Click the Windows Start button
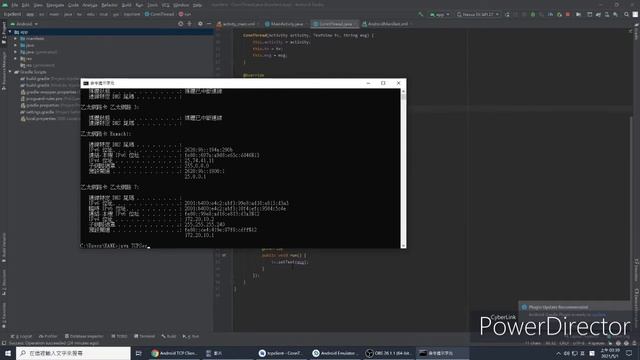 tap(8, 353)
